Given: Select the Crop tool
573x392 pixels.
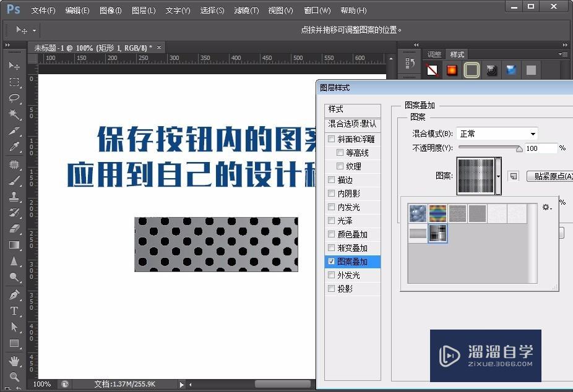Looking at the screenshot, I should [14, 130].
